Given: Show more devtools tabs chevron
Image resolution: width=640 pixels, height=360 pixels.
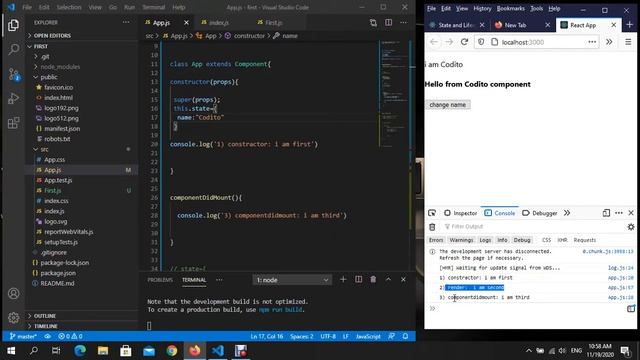Looking at the screenshot, I should pyautogui.click(x=567, y=213).
